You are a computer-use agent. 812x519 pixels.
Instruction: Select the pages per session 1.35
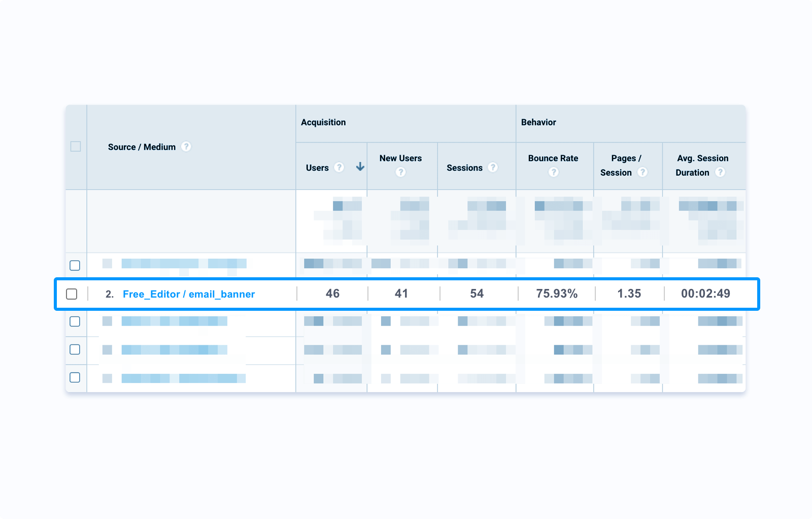[629, 294]
